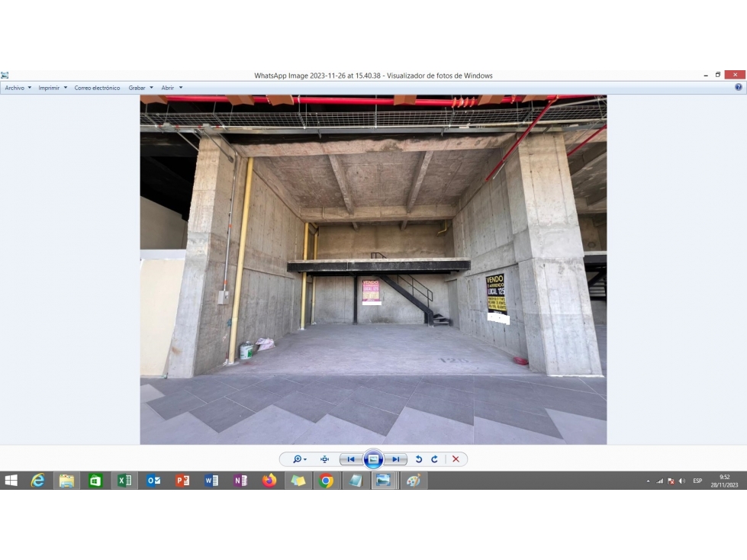Open the Abrir menu
The height and width of the screenshot is (560, 747).
(x=172, y=88)
